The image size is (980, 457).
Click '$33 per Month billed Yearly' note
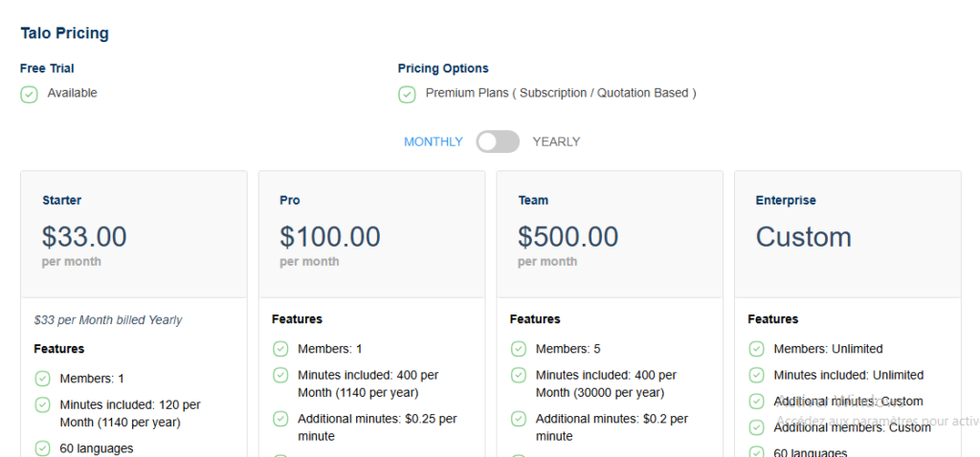(108, 320)
